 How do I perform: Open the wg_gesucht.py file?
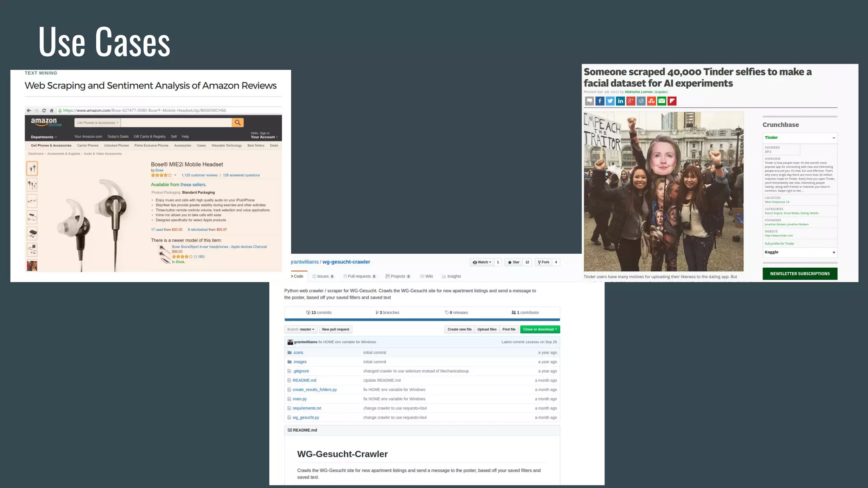[x=306, y=417]
